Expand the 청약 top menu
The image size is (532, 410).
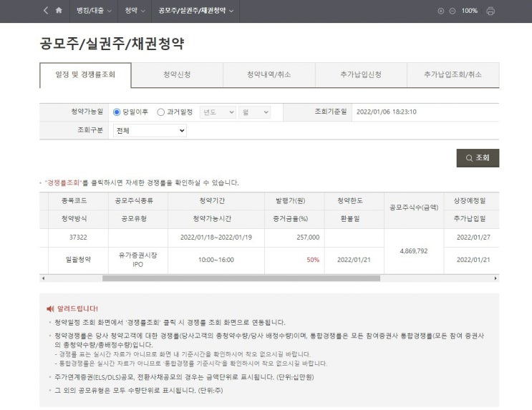[x=135, y=11]
